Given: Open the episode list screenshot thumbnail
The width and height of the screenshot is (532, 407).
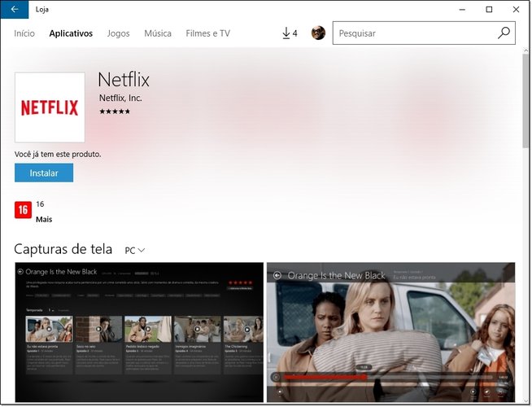Looking at the screenshot, I should pos(139,332).
